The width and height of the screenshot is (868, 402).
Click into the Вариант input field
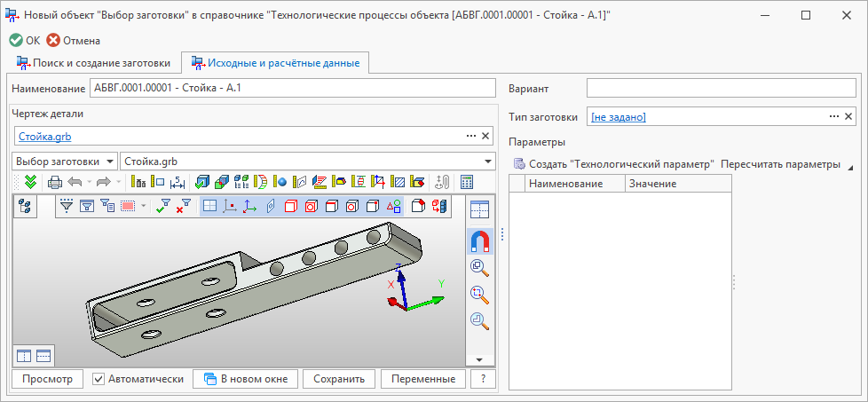[722, 88]
